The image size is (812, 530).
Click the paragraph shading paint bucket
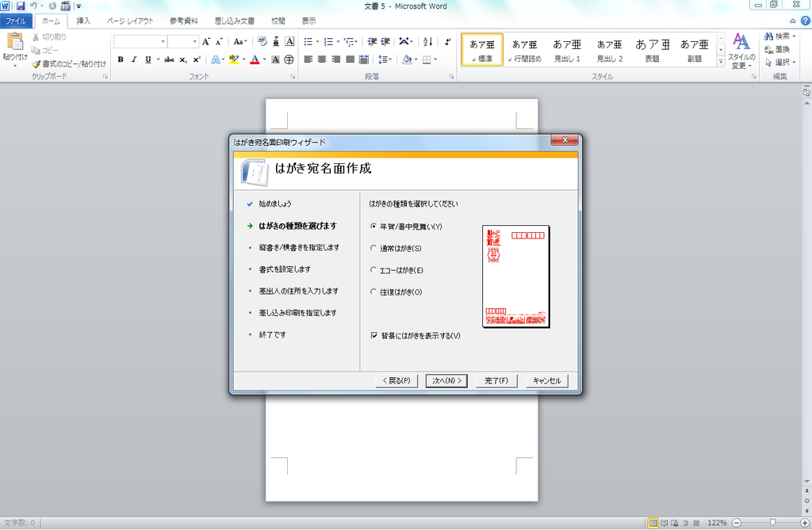tap(407, 59)
